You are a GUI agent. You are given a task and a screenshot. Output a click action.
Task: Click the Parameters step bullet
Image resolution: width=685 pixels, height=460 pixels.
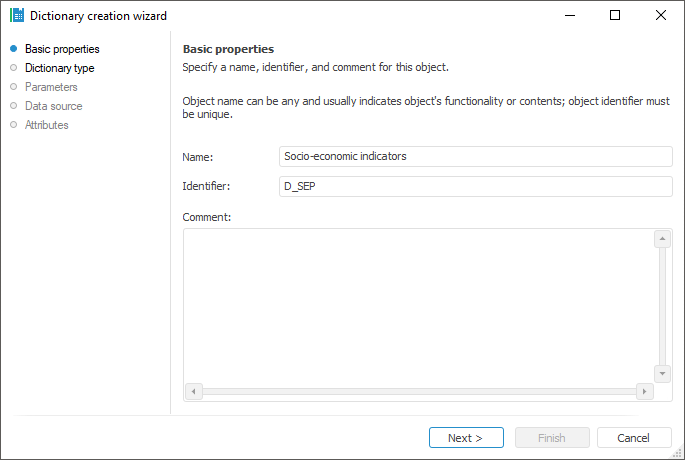[13, 87]
